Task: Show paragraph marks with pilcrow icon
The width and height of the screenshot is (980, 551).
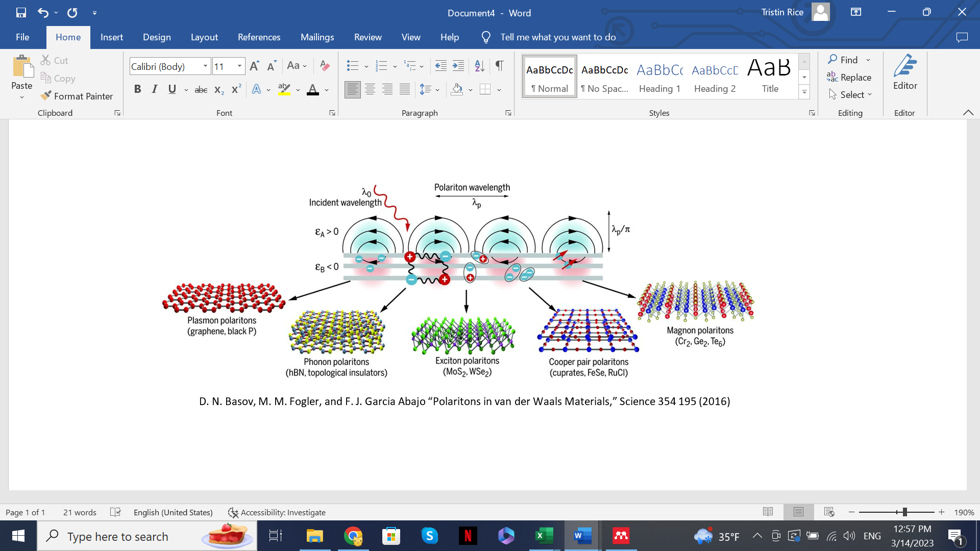Action: pyautogui.click(x=499, y=66)
